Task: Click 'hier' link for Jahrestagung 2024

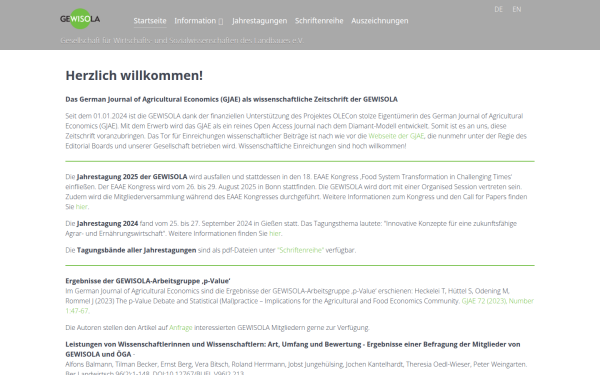Action: [275, 233]
